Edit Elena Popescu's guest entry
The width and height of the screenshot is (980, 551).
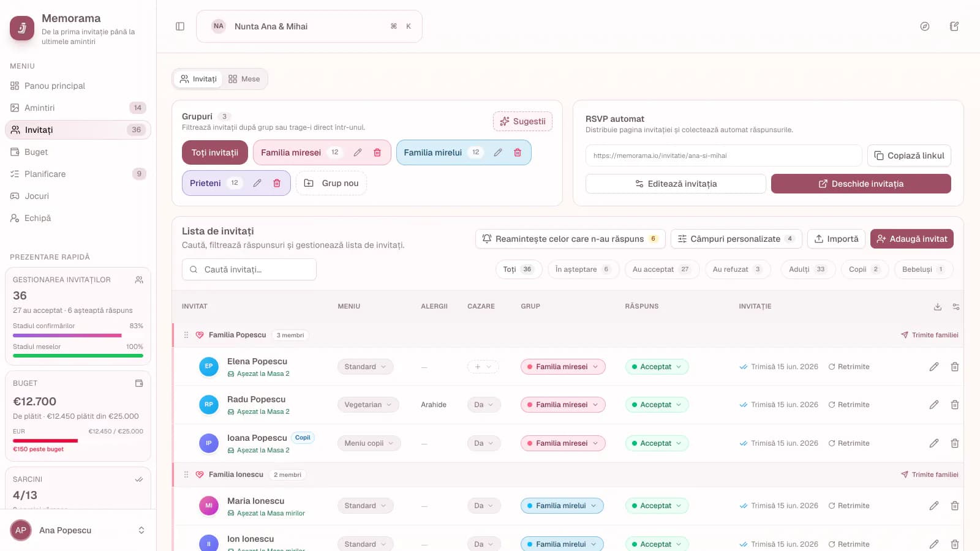point(934,367)
